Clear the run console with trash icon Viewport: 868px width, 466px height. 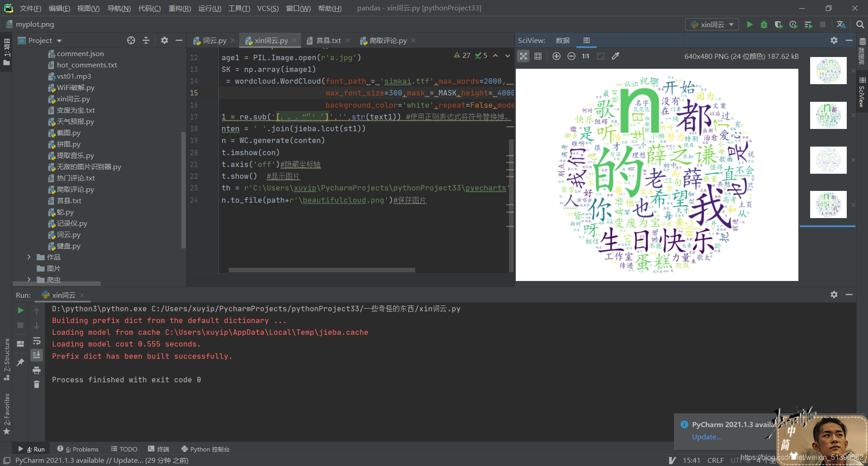pyautogui.click(x=37, y=385)
